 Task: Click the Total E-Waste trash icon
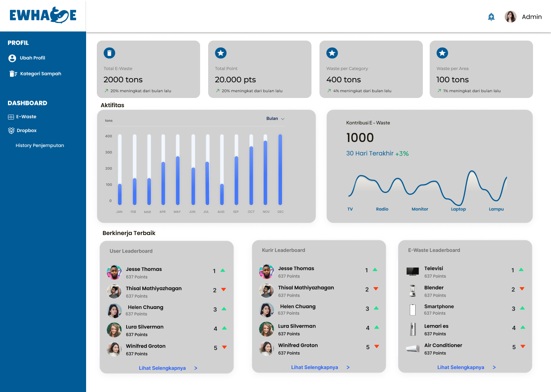tap(109, 53)
